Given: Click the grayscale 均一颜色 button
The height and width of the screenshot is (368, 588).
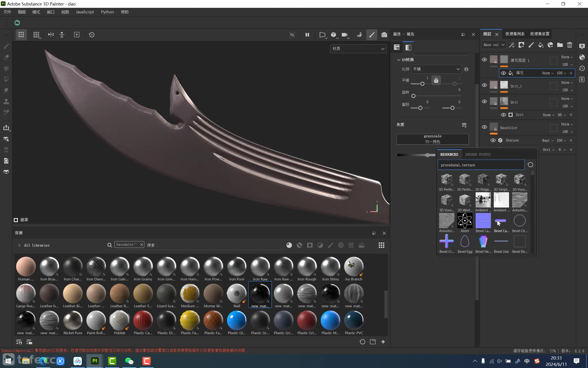Looking at the screenshot, I should tap(433, 139).
